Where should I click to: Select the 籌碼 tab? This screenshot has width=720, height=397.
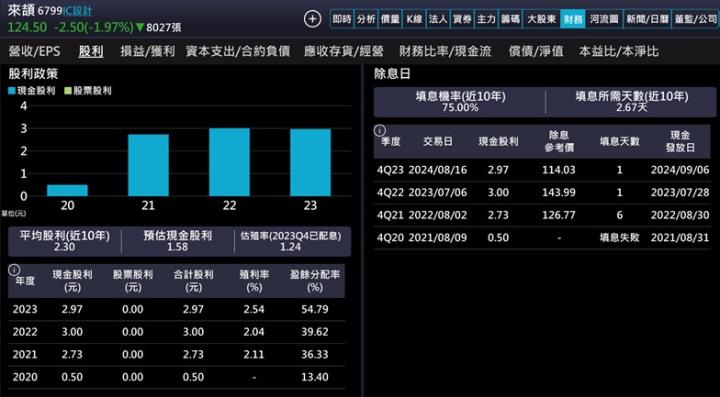510,19
